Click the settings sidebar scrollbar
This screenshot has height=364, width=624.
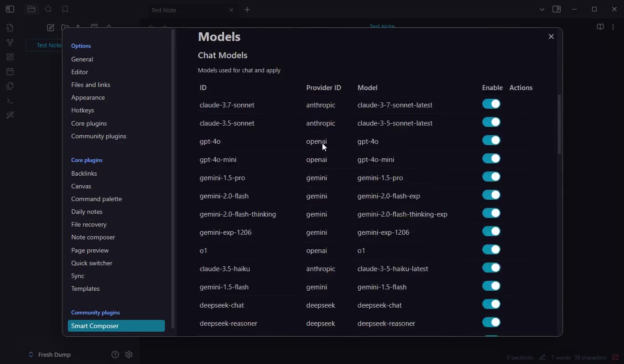point(173,179)
